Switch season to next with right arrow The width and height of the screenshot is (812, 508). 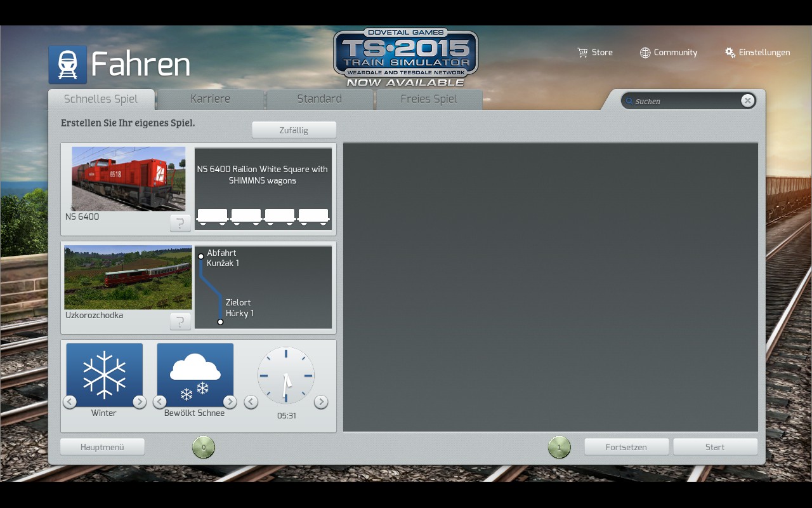(x=140, y=402)
